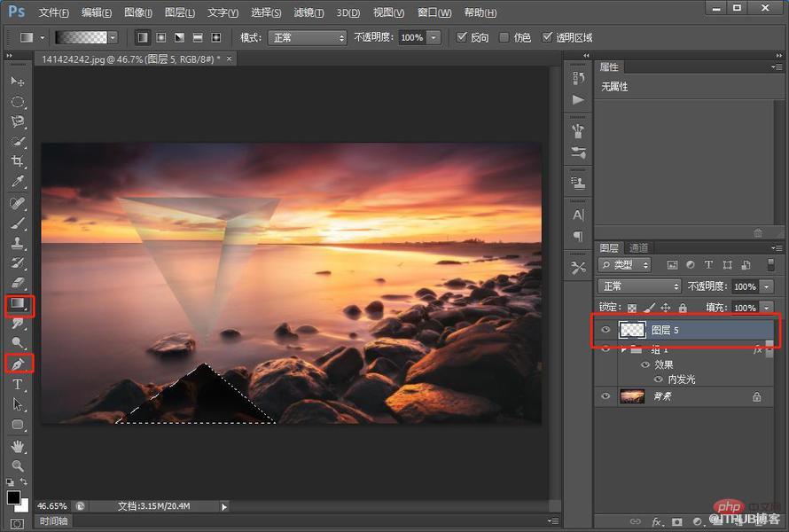Screen dimensions: 789x532
Task: Toggle the 透明区域 (Transparency) checkbox
Action: pyautogui.click(x=547, y=36)
